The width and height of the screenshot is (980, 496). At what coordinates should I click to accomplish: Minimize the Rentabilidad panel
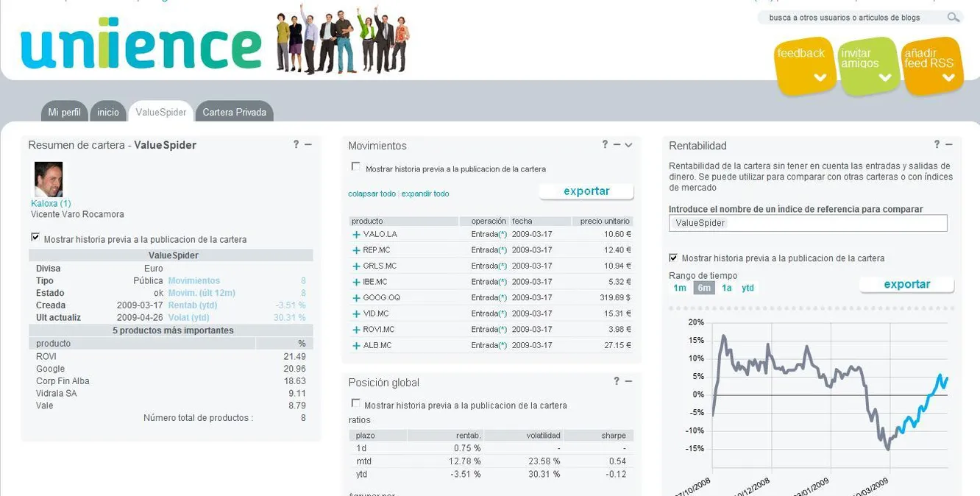tap(949, 145)
